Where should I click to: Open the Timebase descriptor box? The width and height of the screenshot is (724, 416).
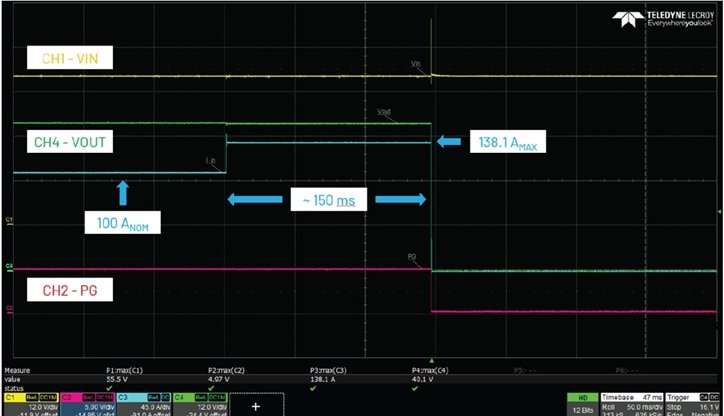[x=632, y=404]
